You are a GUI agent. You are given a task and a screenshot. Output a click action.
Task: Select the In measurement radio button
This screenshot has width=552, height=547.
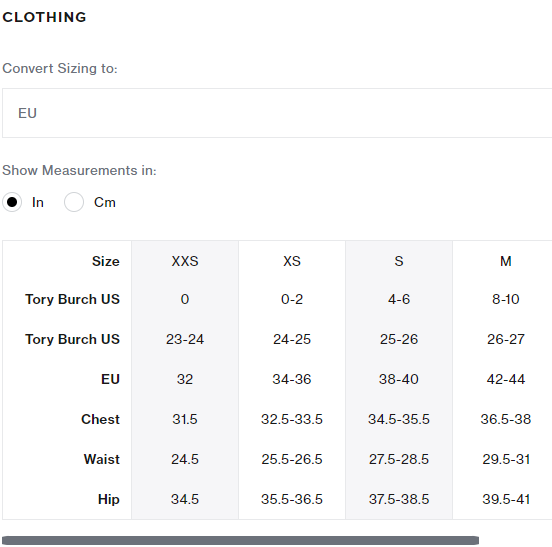click(x=12, y=202)
